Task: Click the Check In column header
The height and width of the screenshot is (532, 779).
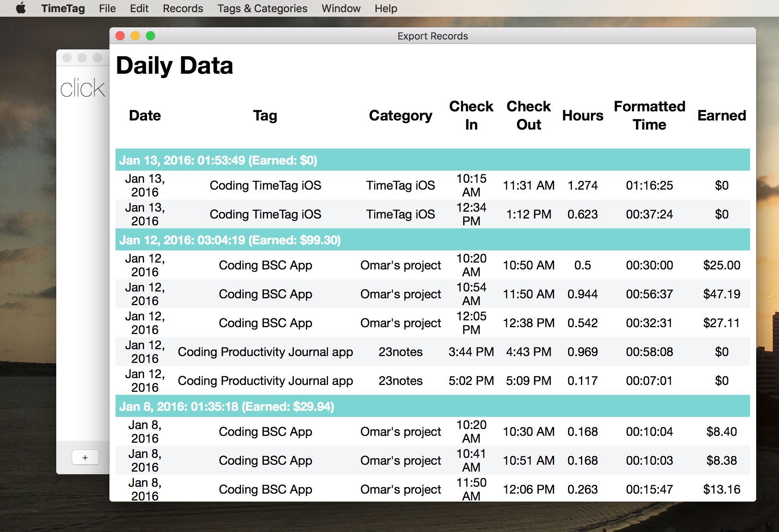Action: pyautogui.click(x=471, y=116)
